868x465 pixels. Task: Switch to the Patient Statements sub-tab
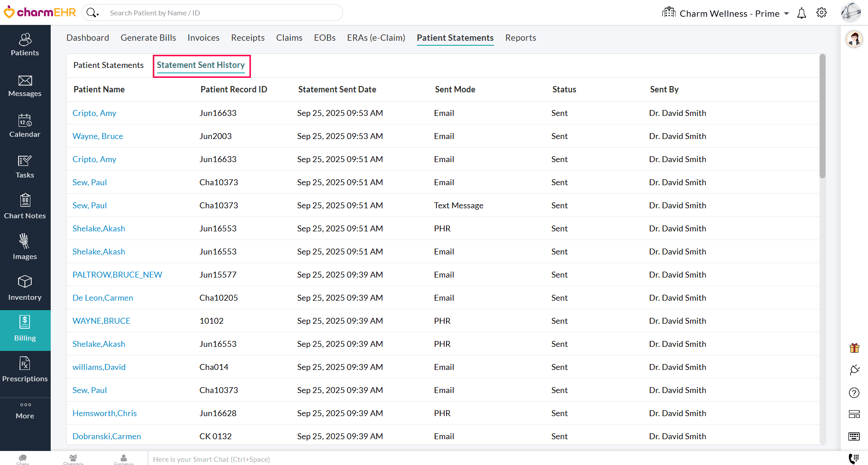point(108,65)
